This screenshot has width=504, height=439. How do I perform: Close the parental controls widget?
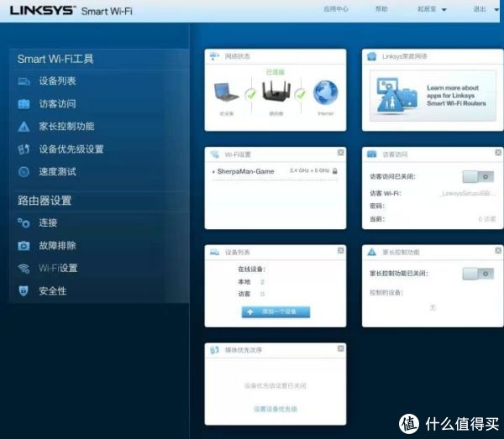click(x=498, y=250)
